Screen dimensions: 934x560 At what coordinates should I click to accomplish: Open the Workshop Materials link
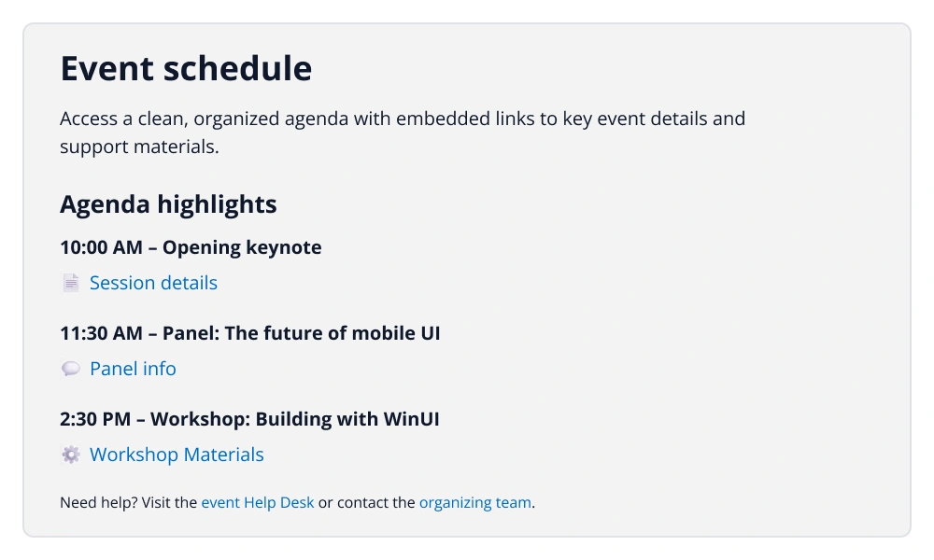177,455
